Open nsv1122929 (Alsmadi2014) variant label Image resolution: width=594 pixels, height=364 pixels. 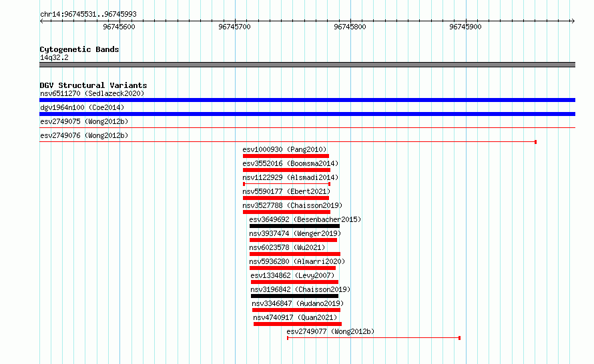coord(290,177)
